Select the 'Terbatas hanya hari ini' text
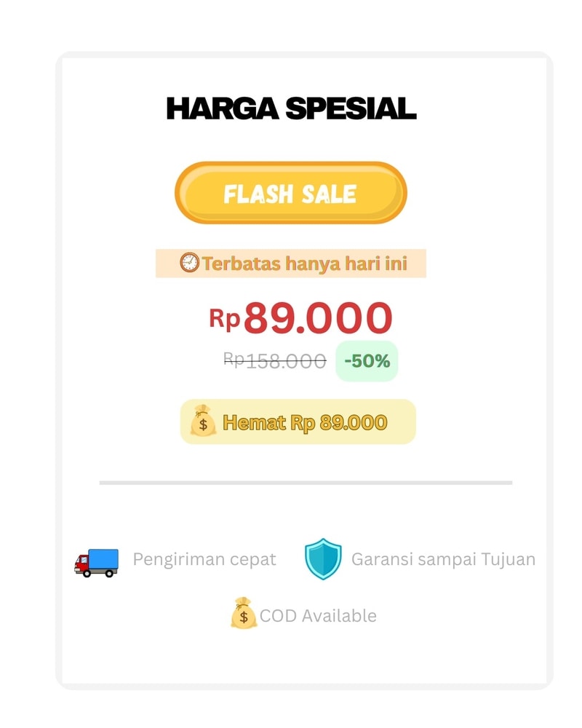This screenshot has width=582, height=728. click(x=304, y=264)
